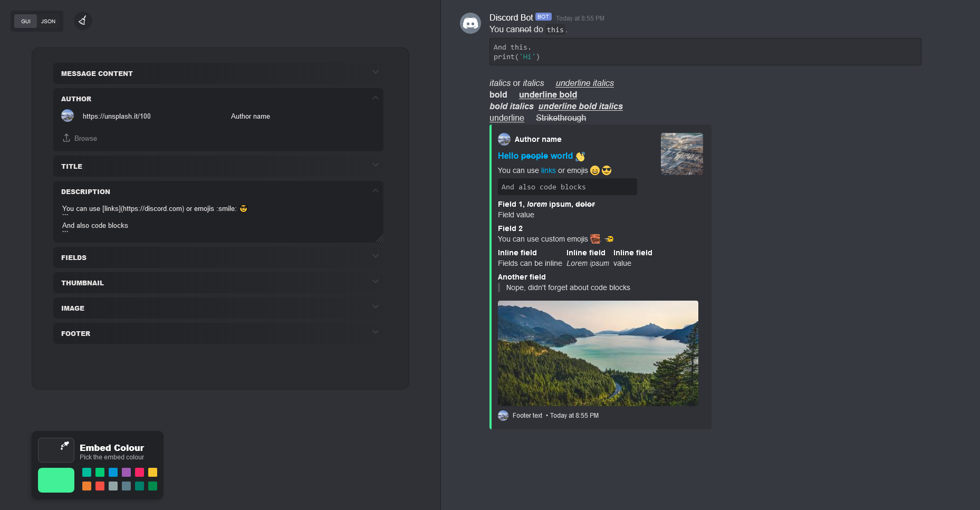
Task: Select the red colour swatch
Action: coord(100,486)
